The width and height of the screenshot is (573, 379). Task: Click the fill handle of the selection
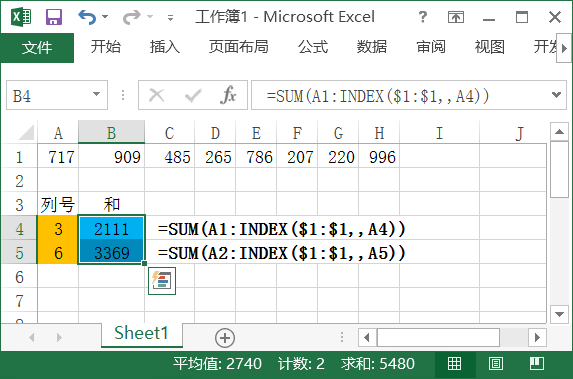(144, 263)
